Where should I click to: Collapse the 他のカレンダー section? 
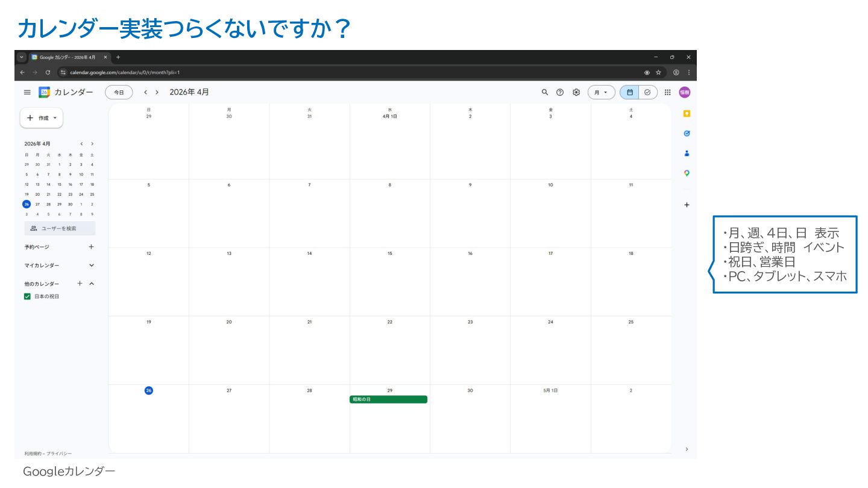pos(92,284)
